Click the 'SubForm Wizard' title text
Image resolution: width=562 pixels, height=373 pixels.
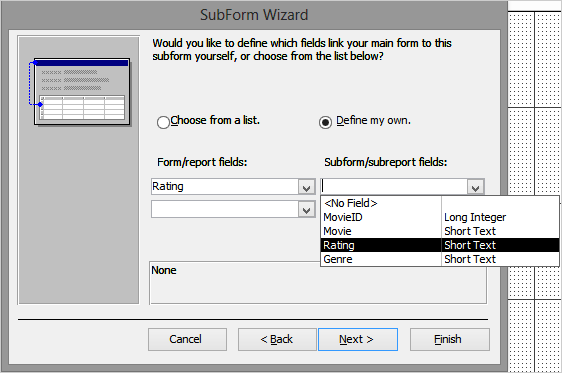254,15
